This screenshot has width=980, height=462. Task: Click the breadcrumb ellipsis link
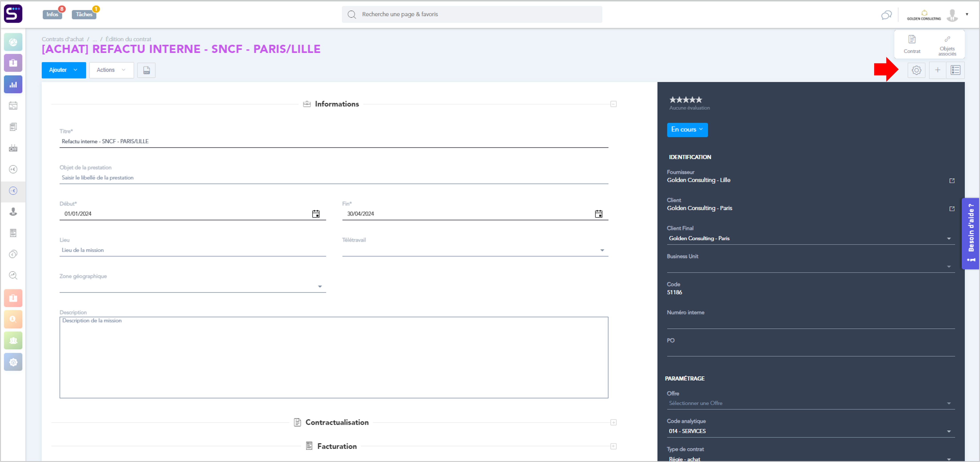(x=95, y=39)
